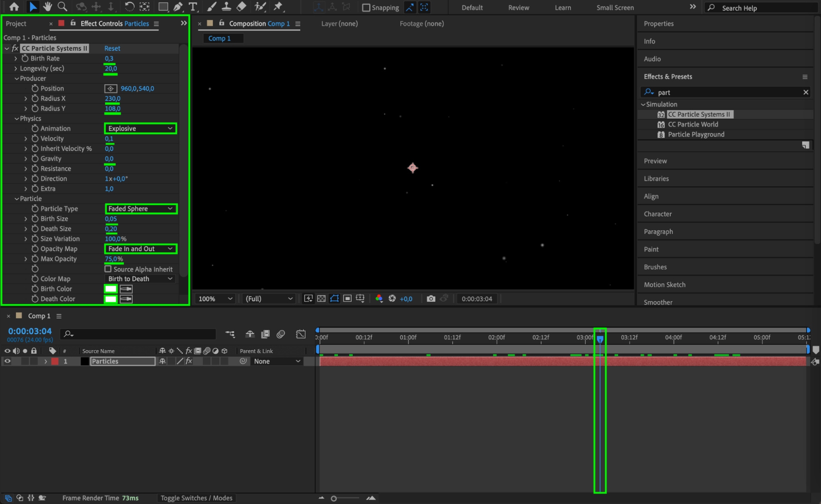
Task: Click Toggle Switches / Modes button
Action: coord(196,498)
